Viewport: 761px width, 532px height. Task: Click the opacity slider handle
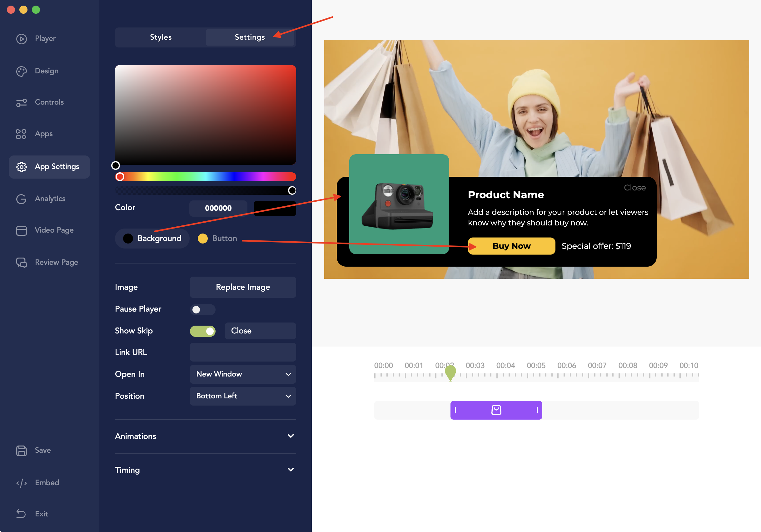coord(292,190)
